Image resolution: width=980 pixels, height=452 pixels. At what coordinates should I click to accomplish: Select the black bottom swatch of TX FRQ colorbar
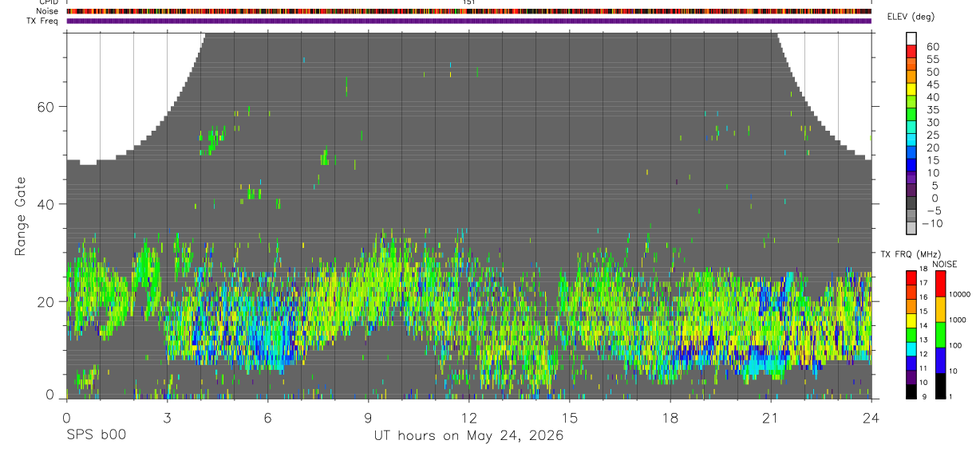pos(911,392)
